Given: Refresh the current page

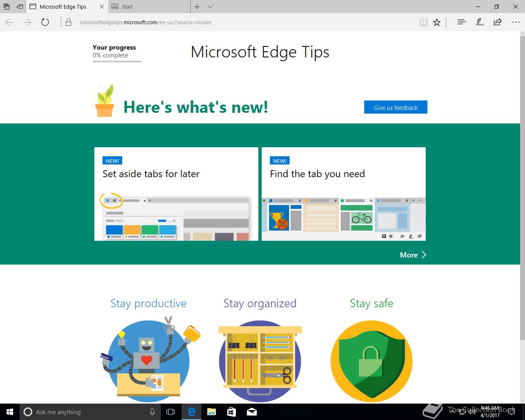Looking at the screenshot, I should click(45, 23).
